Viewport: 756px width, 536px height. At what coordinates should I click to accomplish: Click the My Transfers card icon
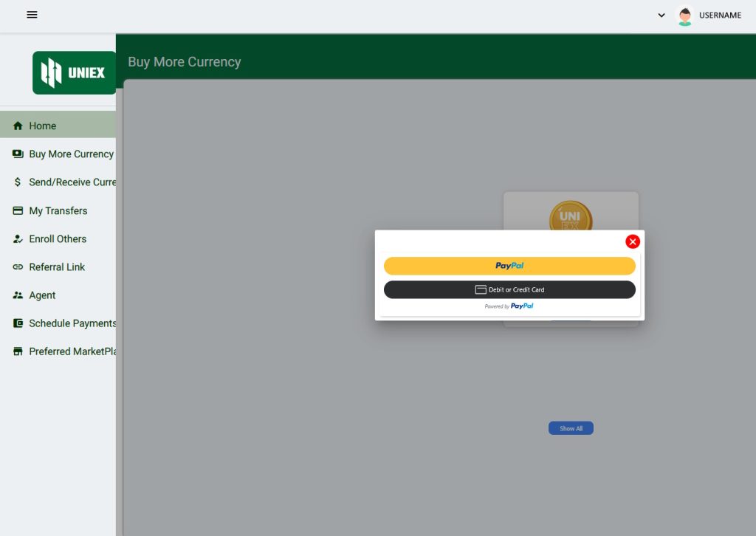pos(18,210)
